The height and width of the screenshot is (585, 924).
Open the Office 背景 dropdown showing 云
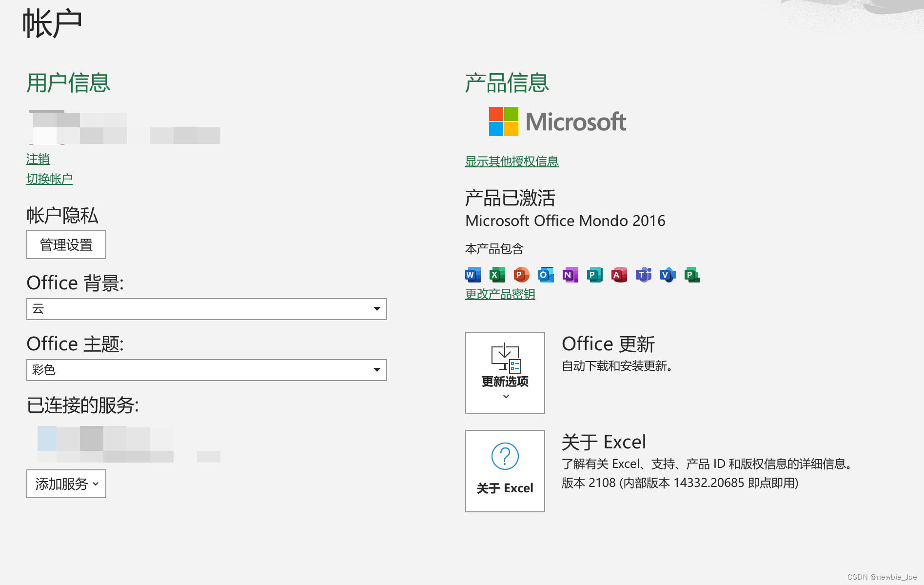207,309
